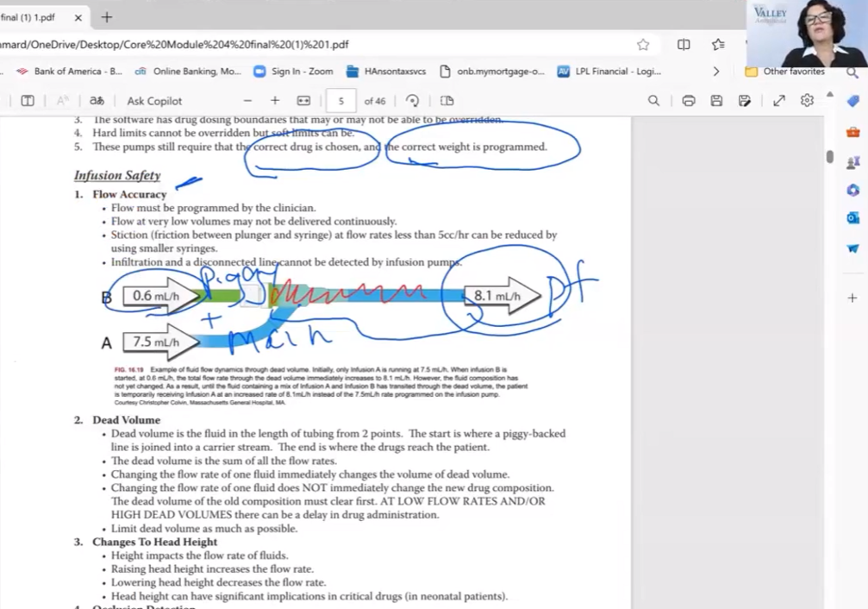This screenshot has height=609, width=868.
Task: Zoom in with the plus icon
Action: (275, 101)
